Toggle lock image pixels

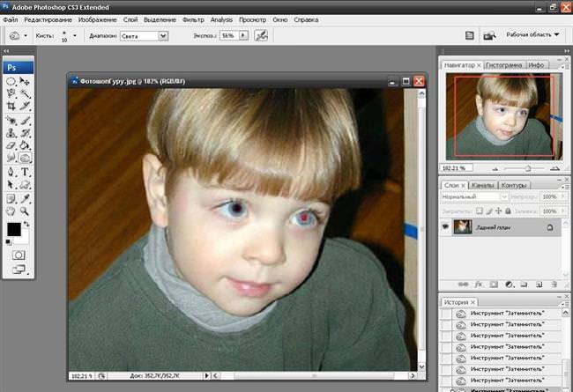click(x=489, y=211)
